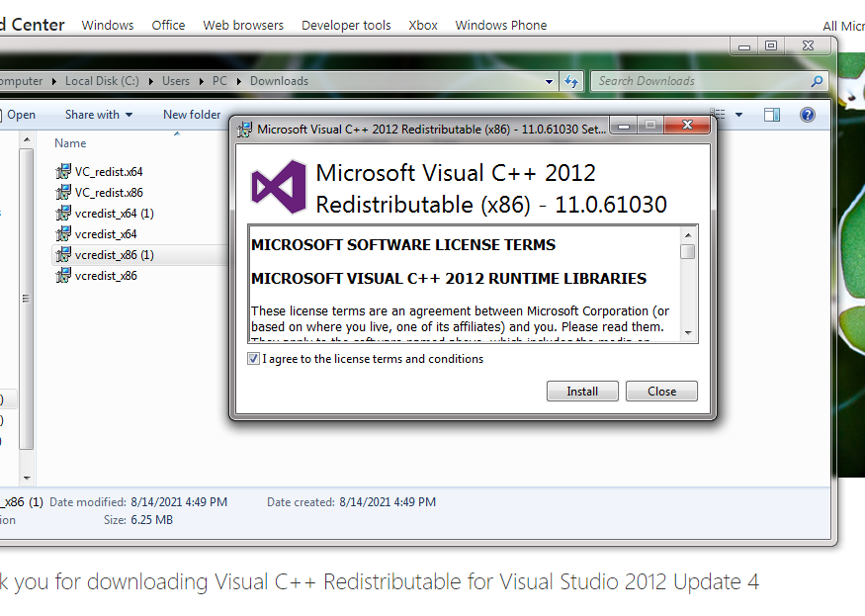Expand arrow after Local Disk (C:) breadcrumb
865x616 pixels.
[150, 82]
